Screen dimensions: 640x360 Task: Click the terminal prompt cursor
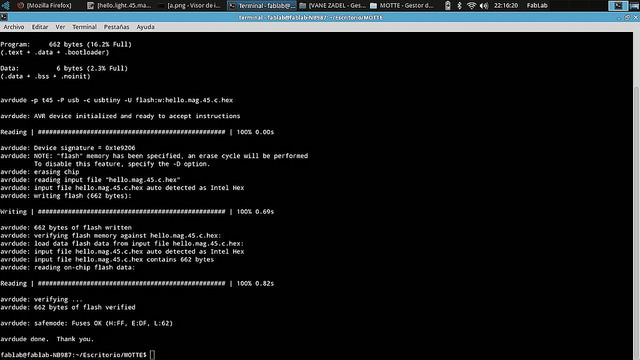coord(152,355)
